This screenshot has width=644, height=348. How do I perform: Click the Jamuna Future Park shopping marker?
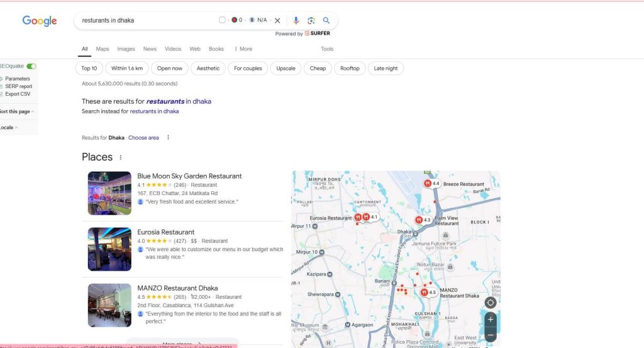pos(446,235)
